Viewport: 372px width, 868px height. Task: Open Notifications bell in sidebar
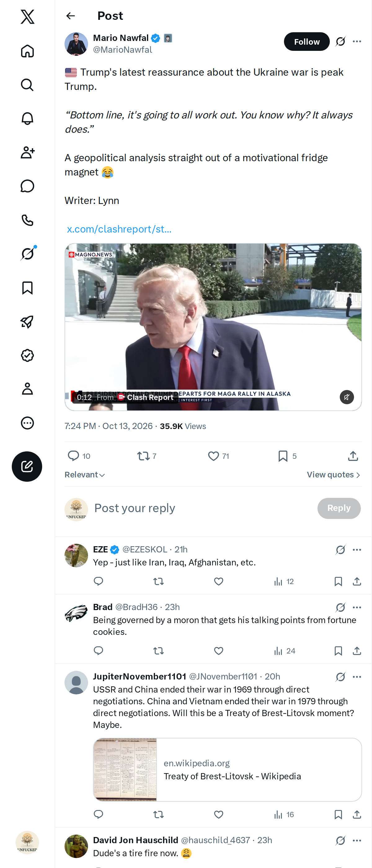coord(27,119)
